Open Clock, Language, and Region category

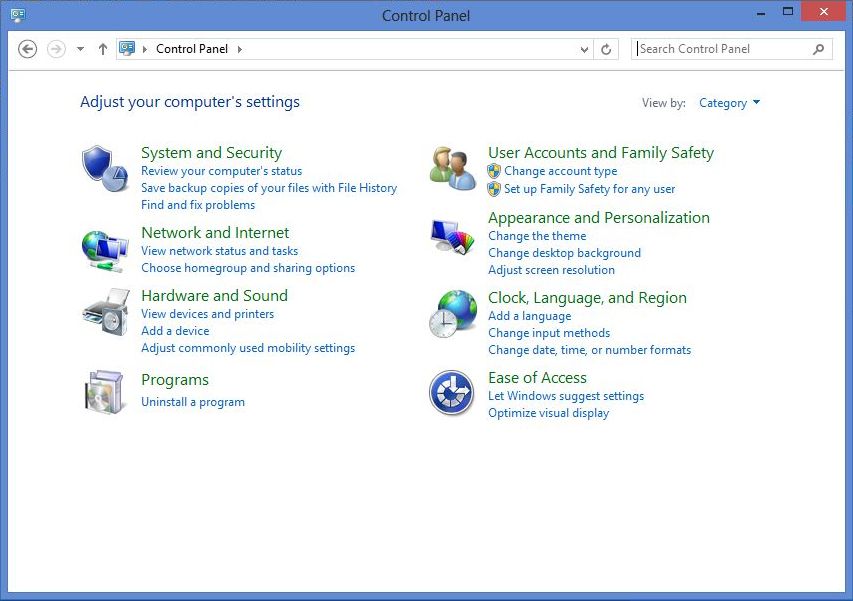tap(588, 298)
